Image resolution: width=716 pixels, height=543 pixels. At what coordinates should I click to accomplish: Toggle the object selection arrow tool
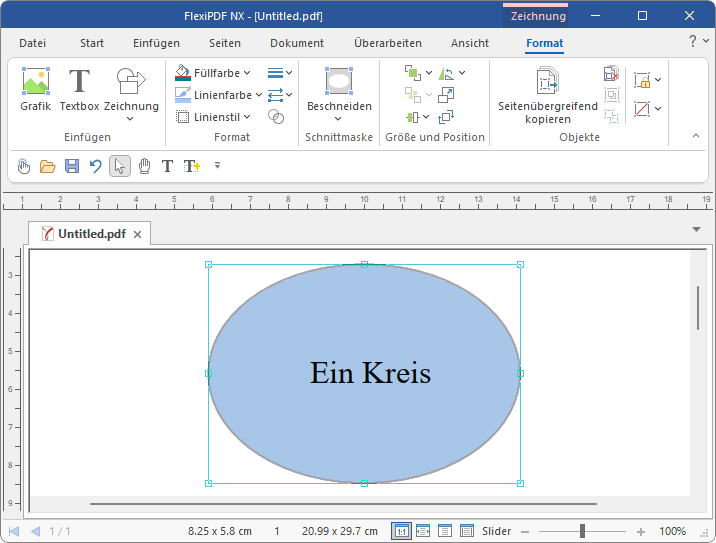click(x=120, y=166)
